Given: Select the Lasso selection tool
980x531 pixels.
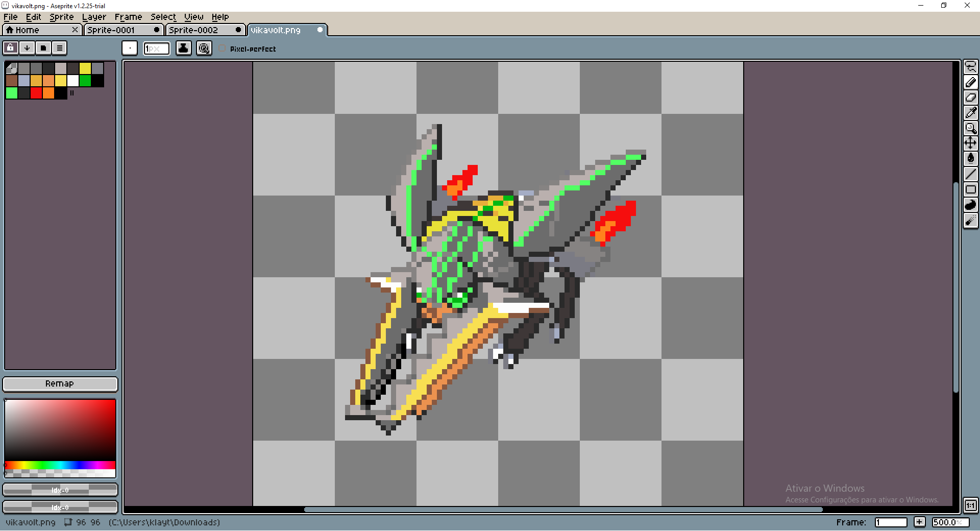Looking at the screenshot, I should tap(970, 67).
